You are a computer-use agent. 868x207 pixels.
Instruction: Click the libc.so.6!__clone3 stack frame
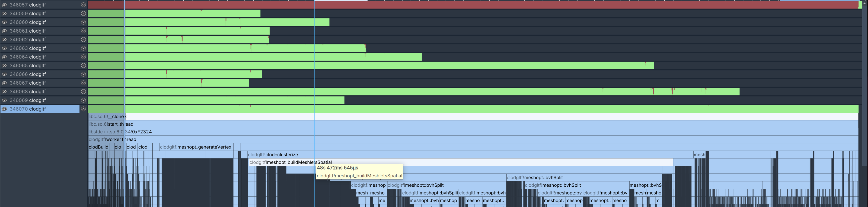click(x=473, y=117)
